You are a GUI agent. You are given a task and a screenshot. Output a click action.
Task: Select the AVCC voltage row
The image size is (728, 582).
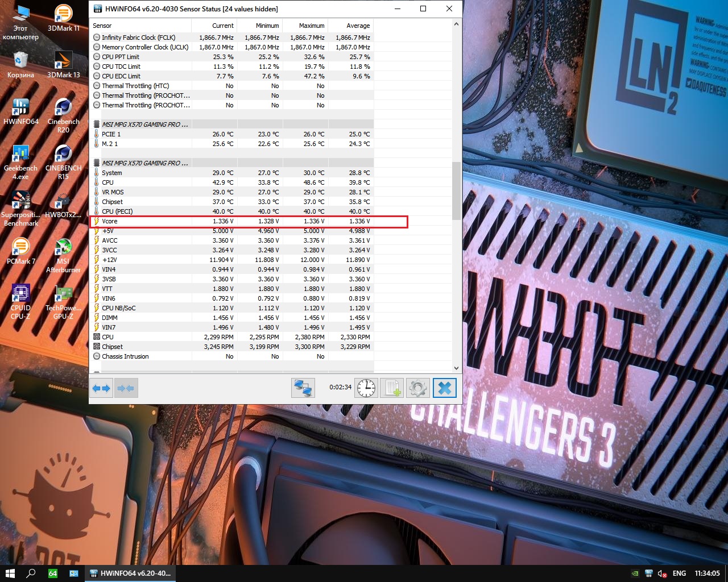point(231,240)
